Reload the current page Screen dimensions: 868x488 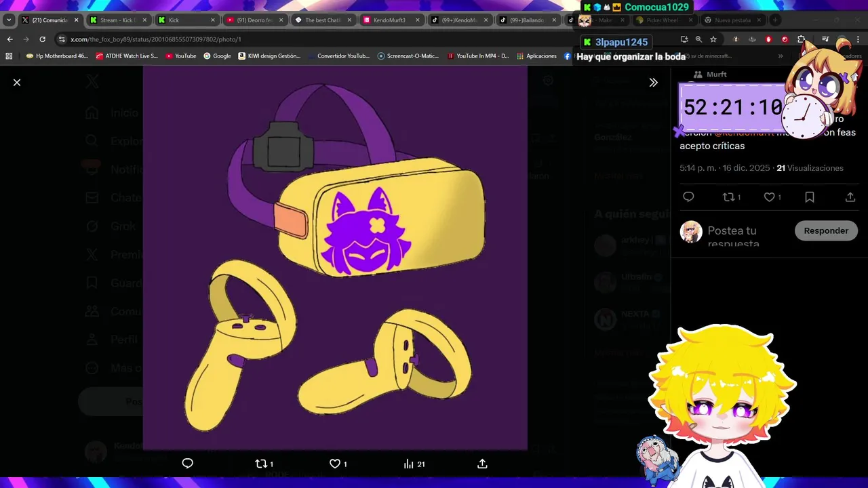(42, 39)
